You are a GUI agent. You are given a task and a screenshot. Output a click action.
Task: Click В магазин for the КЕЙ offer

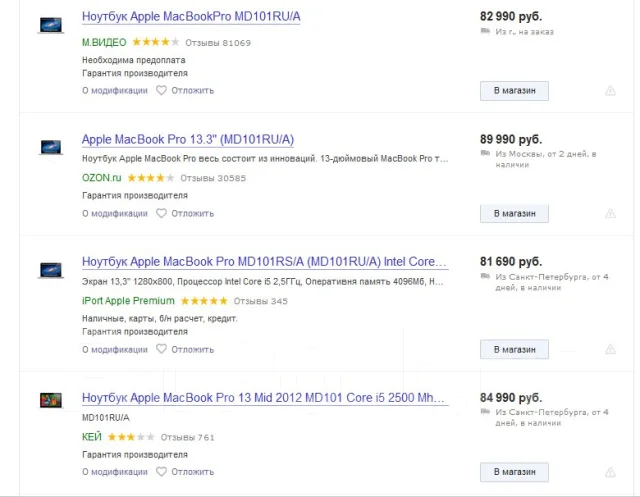pyautogui.click(x=514, y=472)
